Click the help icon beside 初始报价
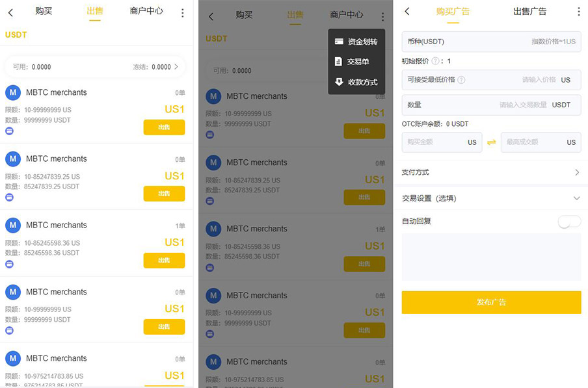Screen dimensions: 588x388 tap(435, 61)
